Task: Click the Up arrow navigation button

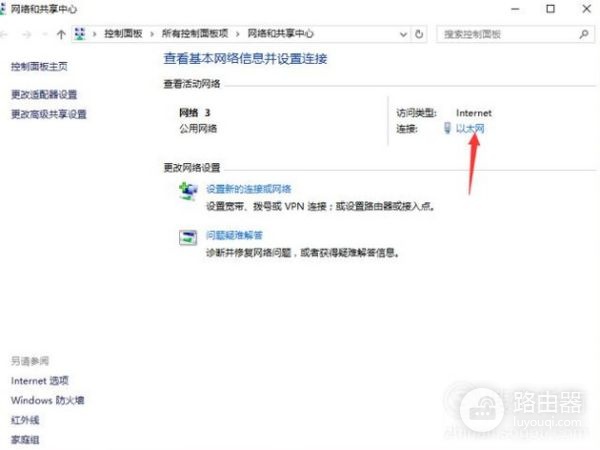Action: coord(61,34)
